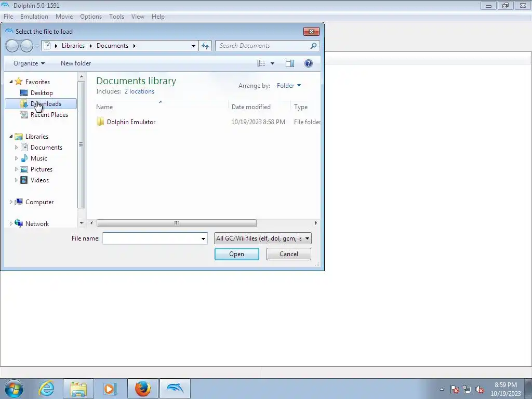Click the file list scroll right arrow
The width and height of the screenshot is (532, 399).
[x=316, y=223]
